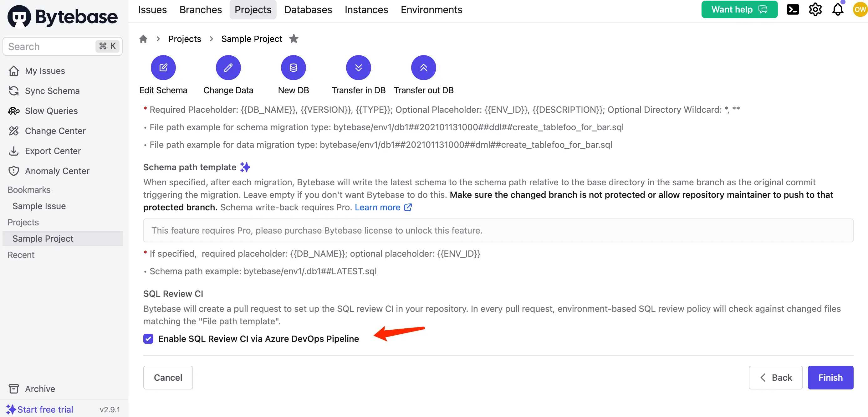Focus the Search box
The image size is (868, 417).
click(x=62, y=46)
